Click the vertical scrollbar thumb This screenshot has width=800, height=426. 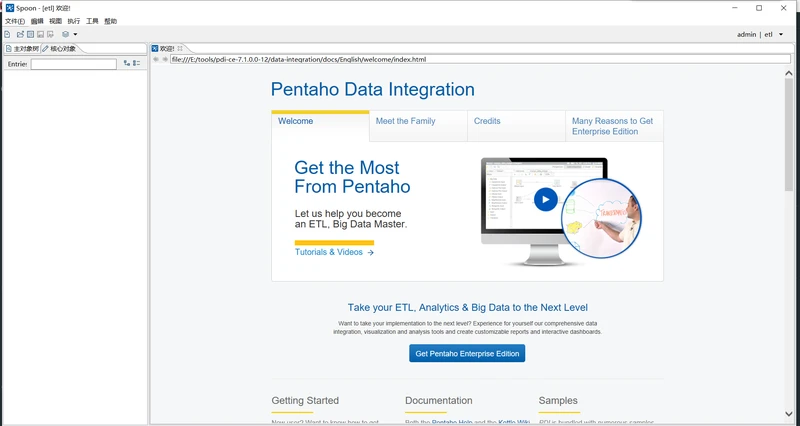tap(789, 135)
